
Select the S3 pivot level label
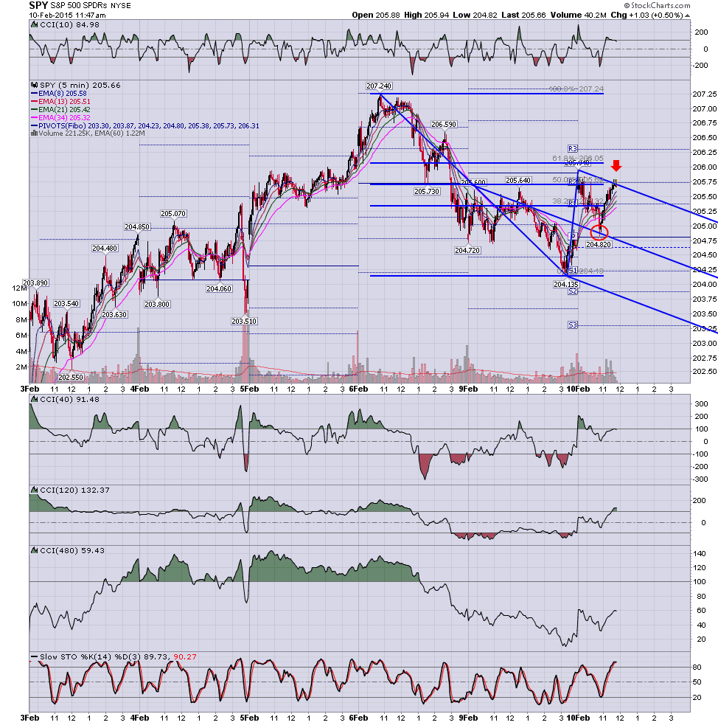coord(572,325)
